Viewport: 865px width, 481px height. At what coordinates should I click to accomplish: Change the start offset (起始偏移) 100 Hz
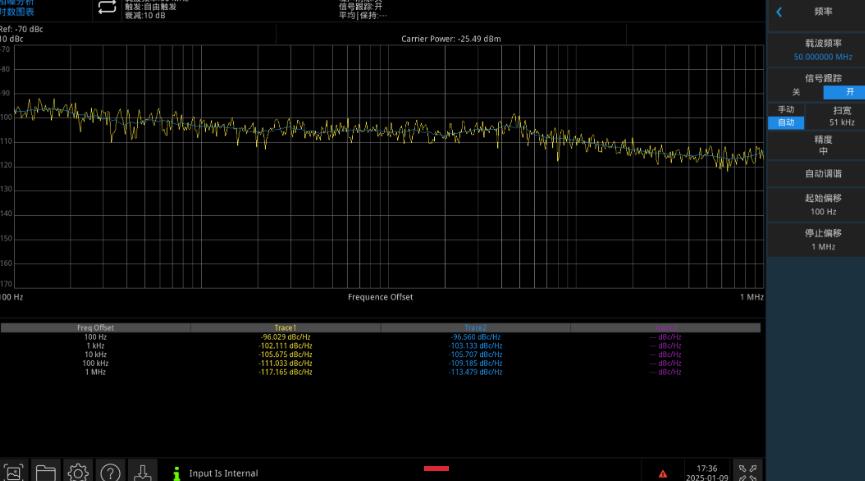pos(815,204)
